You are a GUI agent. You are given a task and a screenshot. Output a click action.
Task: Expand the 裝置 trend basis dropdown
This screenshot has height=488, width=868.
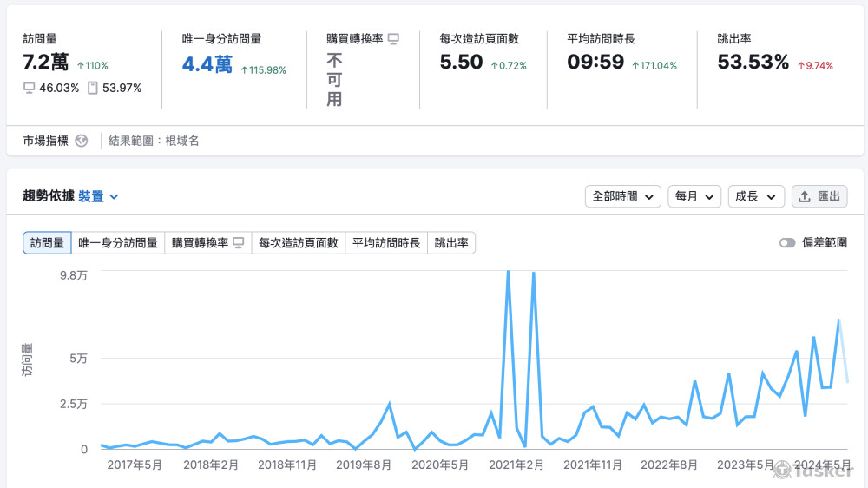point(98,196)
